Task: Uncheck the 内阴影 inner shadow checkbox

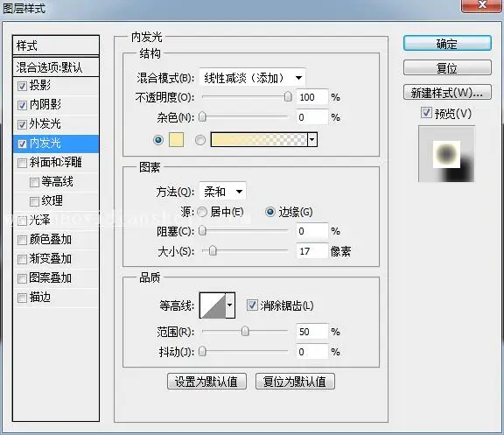Action: [22, 105]
